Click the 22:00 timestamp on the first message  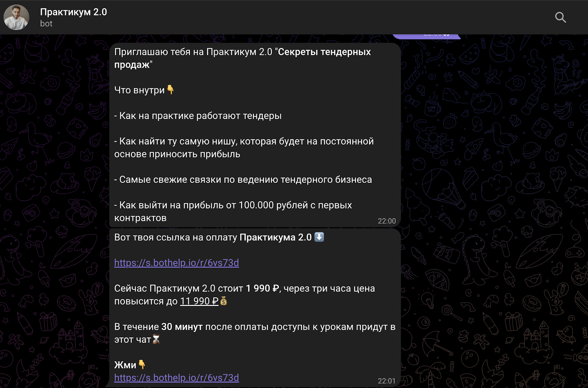coord(387,221)
